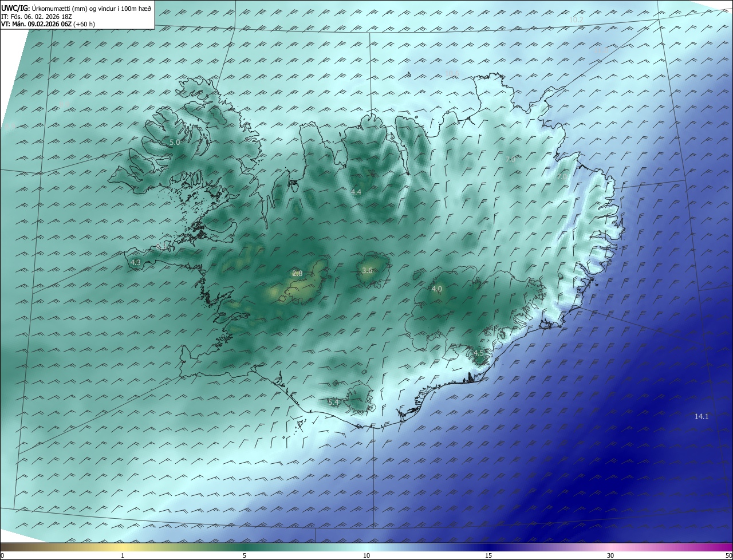
Task: Click the yellow colour band above the 1 tick
Action: coord(123,547)
